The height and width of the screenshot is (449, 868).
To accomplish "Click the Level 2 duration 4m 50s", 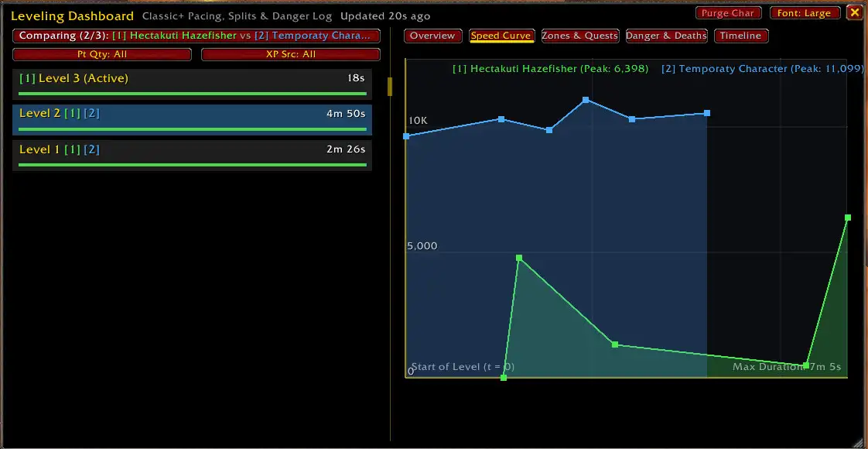I will pos(346,114).
